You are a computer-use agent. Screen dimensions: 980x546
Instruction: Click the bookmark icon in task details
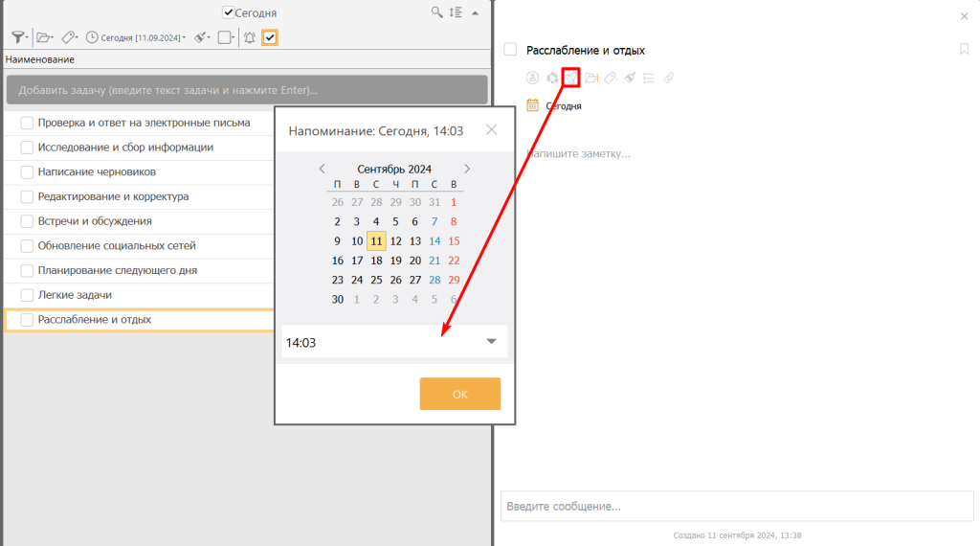964,50
